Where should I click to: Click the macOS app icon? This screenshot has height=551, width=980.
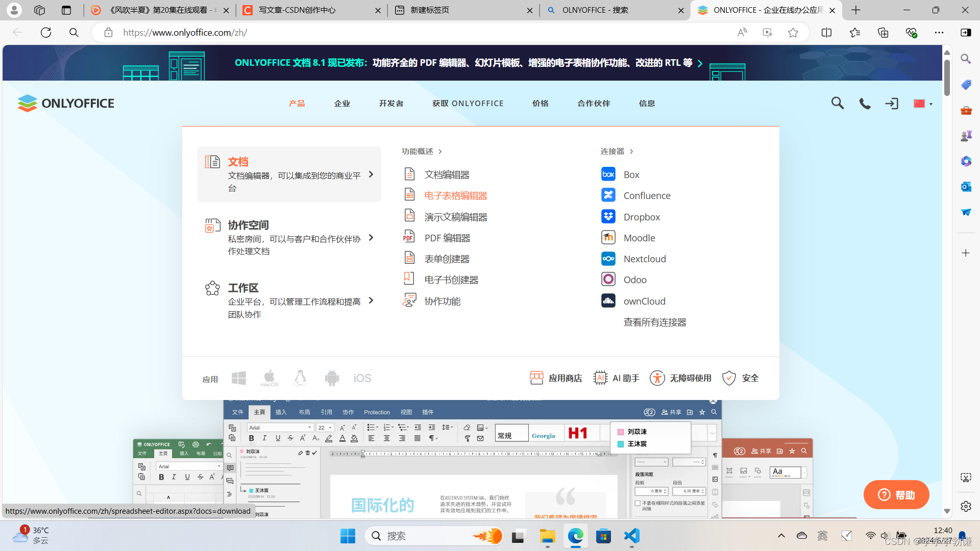point(269,378)
